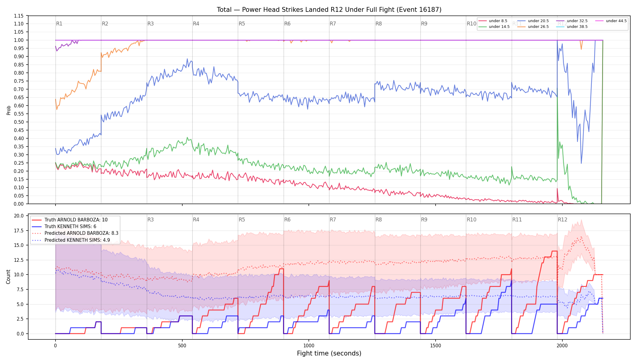Click the R9 round marker in lower chart
The width and height of the screenshot is (637, 364).
[x=424, y=220]
